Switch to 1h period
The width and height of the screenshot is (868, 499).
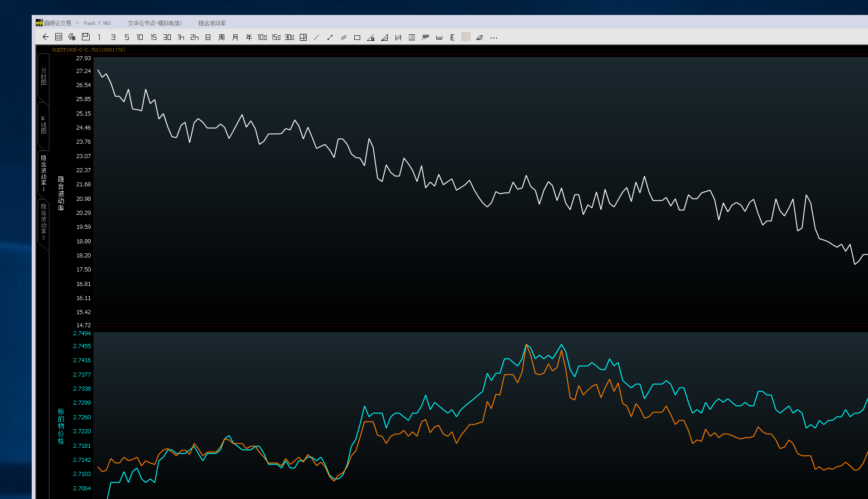pyautogui.click(x=181, y=38)
